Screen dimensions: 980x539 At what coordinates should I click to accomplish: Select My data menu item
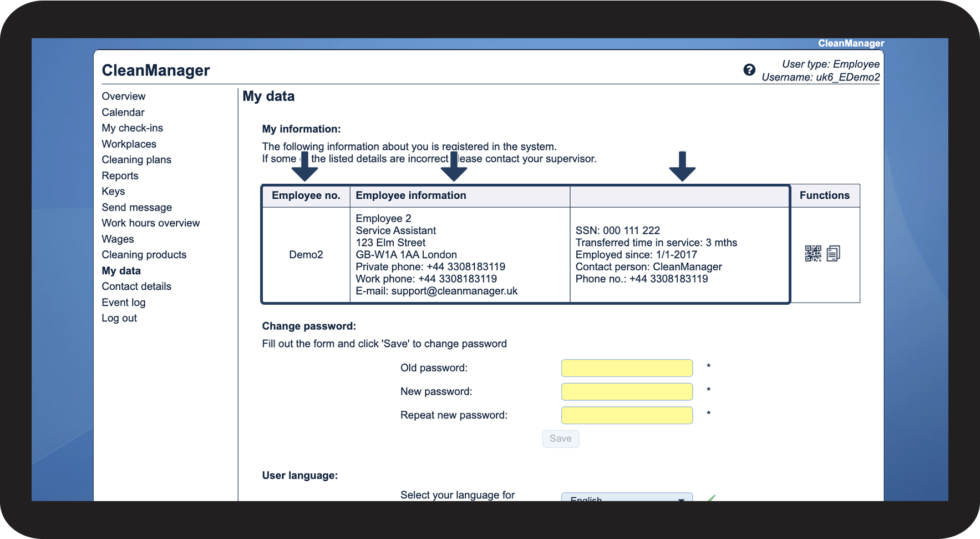point(121,271)
